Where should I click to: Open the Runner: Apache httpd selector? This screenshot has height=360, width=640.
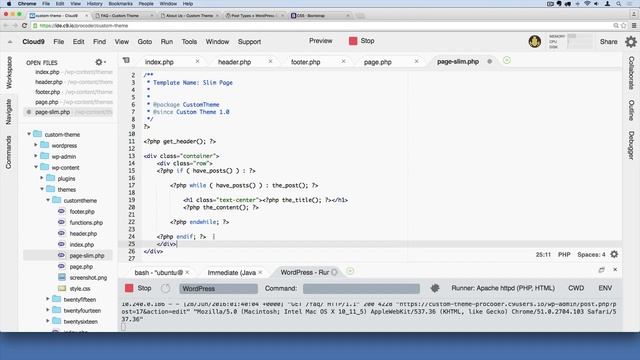click(503, 288)
